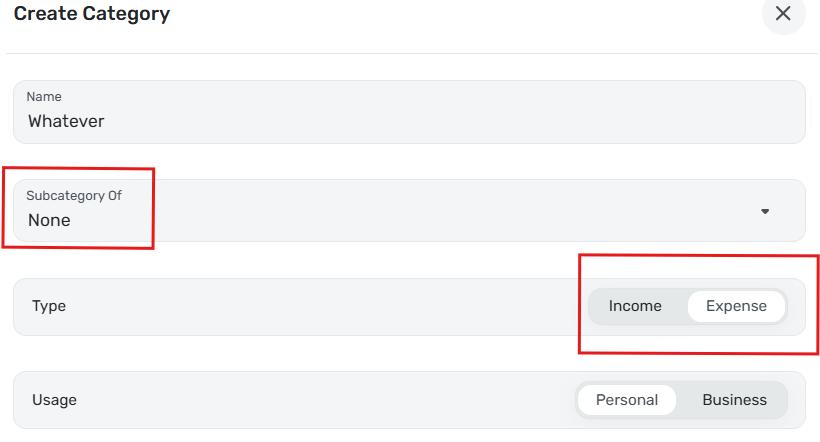
Task: Click the Usage row label
Action: pos(54,400)
